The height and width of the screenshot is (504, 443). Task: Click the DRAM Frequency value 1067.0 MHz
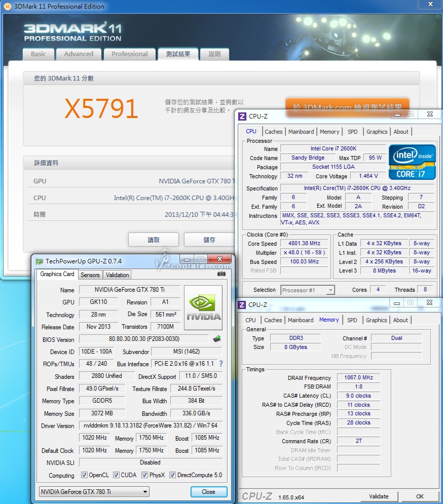pyautogui.click(x=359, y=377)
